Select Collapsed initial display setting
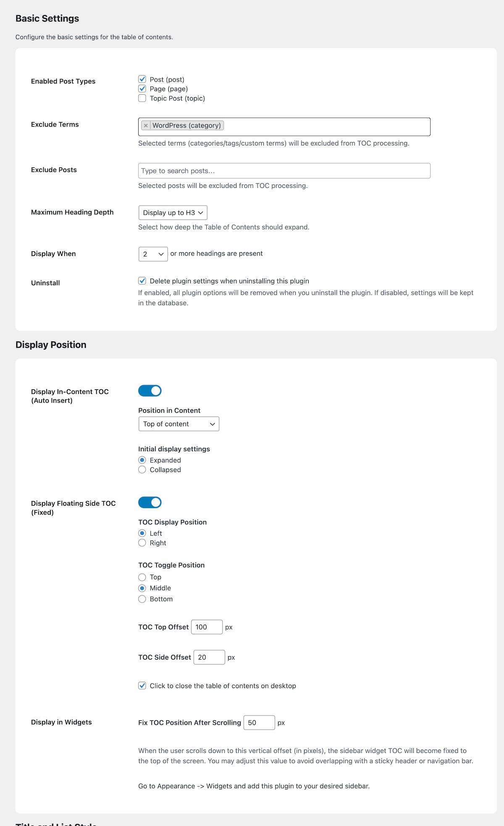 click(142, 470)
